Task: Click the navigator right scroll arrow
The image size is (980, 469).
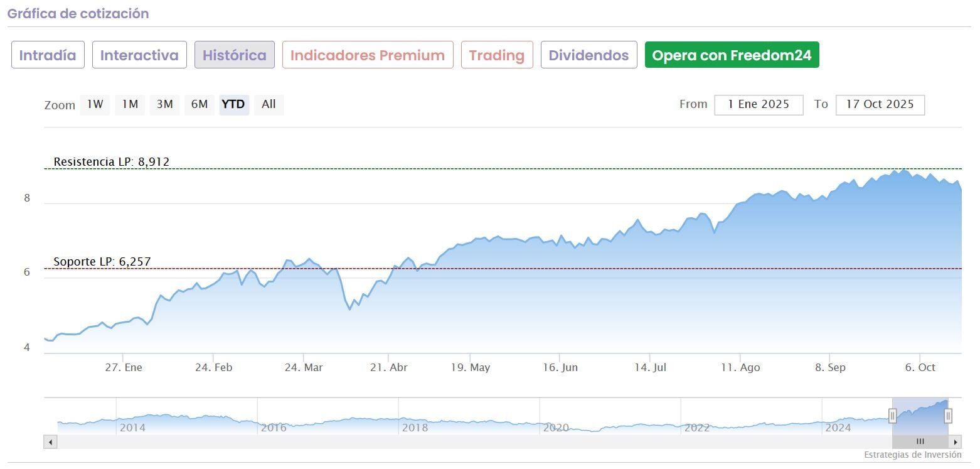Action: point(955,442)
